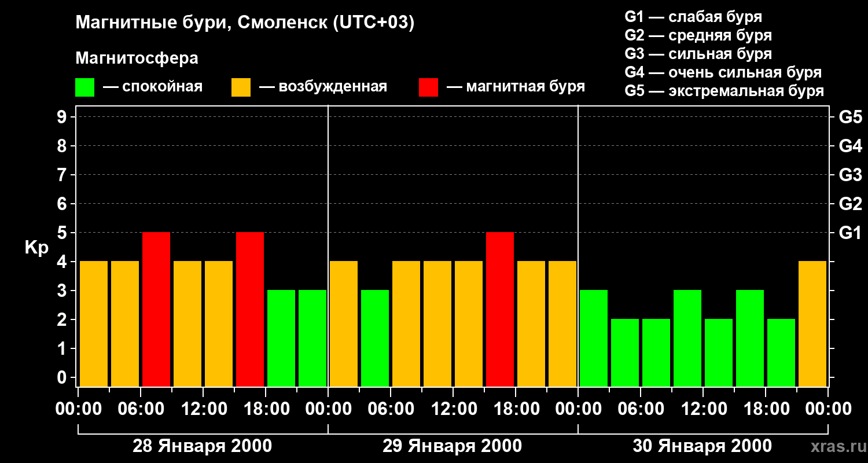Viewport: 868px width, 463px height.
Task: Click the 29 January 00:00–03:00 yellow bar
Action: [x=344, y=324]
